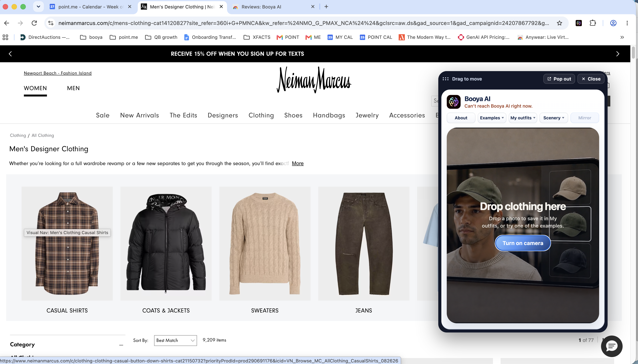Click the Turn on camera button
The image size is (638, 364).
point(523,243)
